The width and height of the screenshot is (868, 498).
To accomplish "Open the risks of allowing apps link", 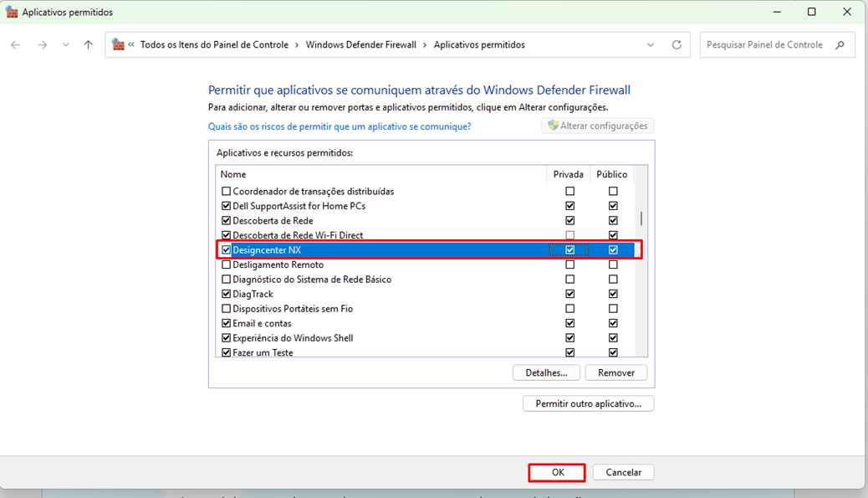I will pos(339,126).
